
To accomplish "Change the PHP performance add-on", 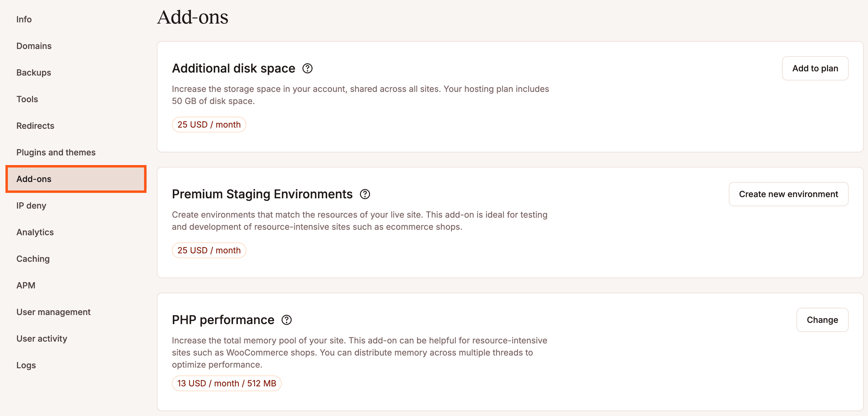I will [822, 320].
